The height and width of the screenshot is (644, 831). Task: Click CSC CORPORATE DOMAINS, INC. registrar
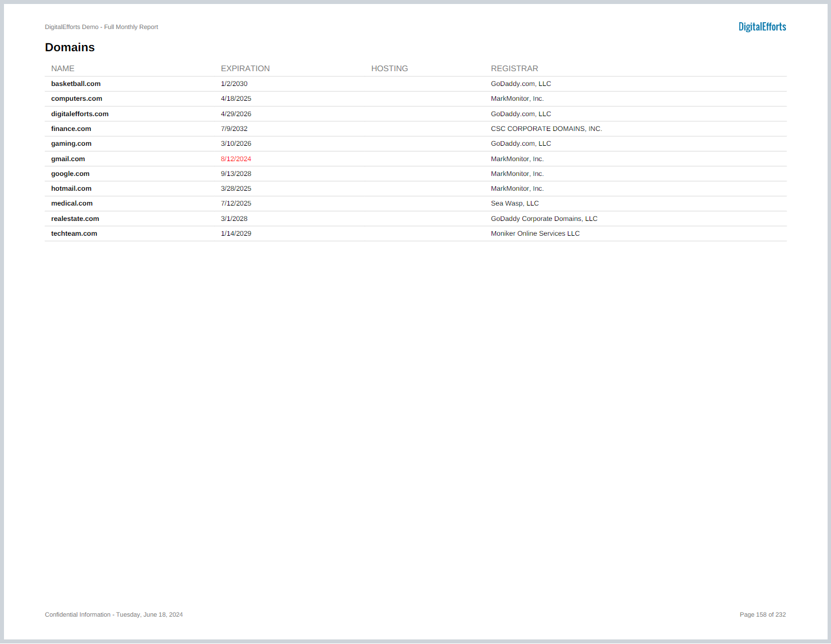[x=546, y=129]
